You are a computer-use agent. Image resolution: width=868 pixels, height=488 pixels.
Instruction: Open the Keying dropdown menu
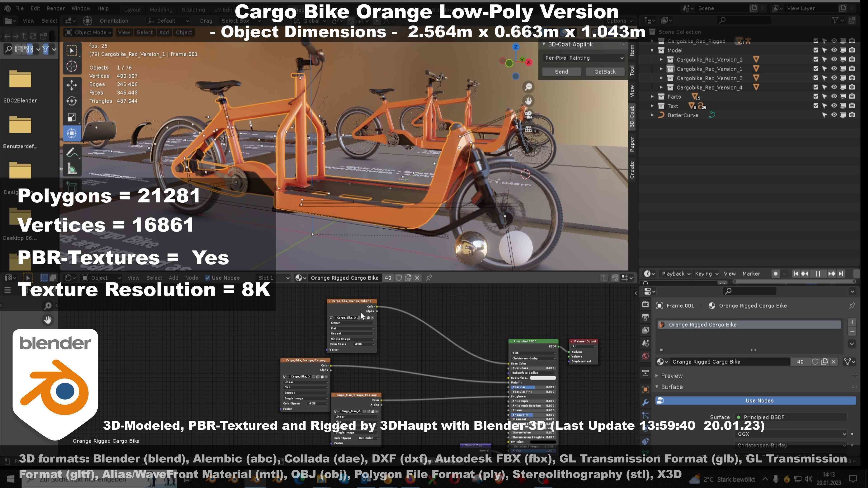point(707,274)
